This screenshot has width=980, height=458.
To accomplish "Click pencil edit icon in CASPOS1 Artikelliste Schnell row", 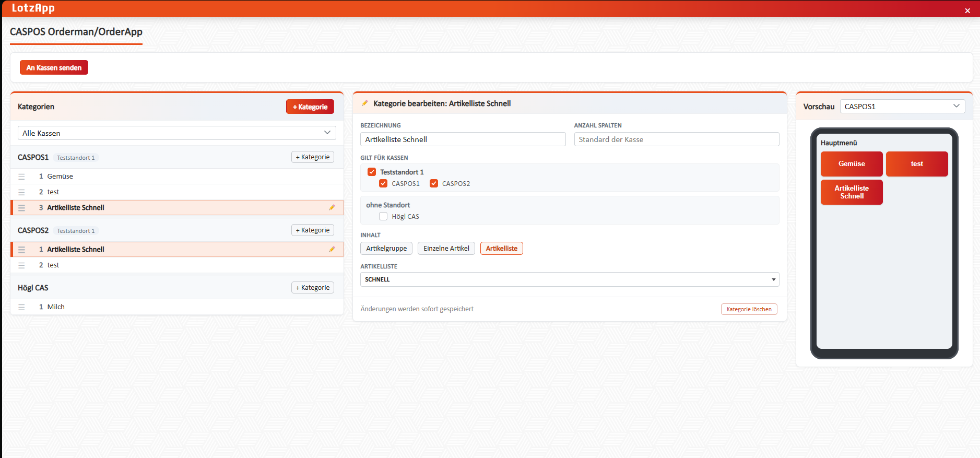I will (332, 207).
